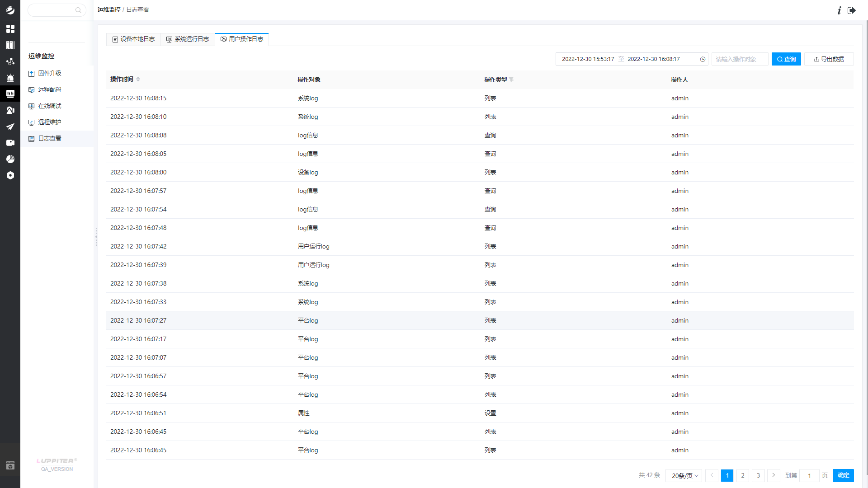Open the 固件升级 menu item

(x=49, y=73)
